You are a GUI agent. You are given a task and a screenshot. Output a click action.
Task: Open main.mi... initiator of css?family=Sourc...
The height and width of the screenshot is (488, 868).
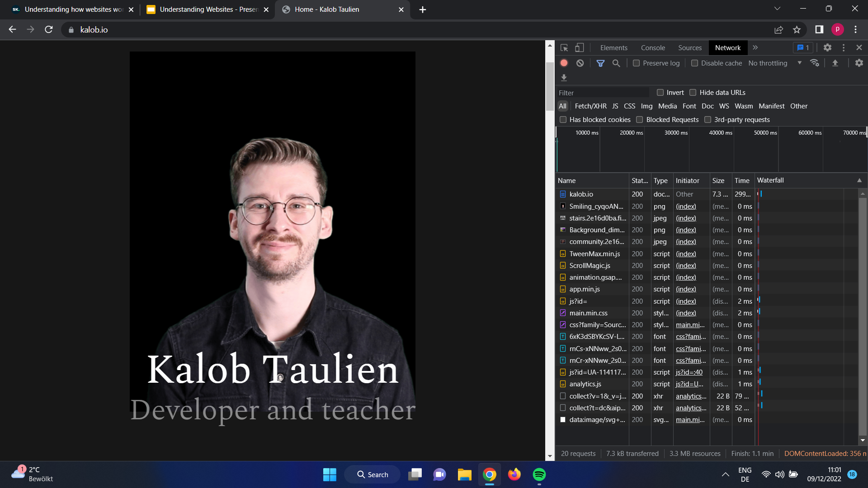click(690, 325)
